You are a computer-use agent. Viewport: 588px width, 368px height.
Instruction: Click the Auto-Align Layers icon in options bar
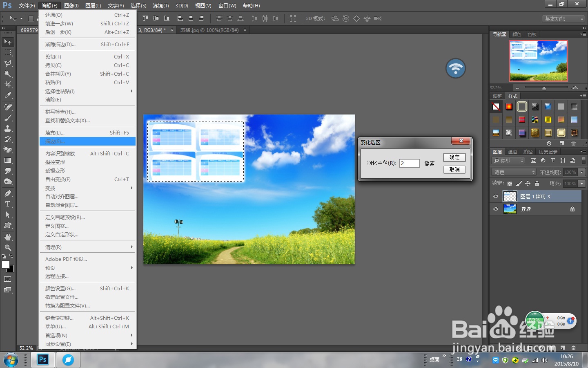tap(293, 18)
